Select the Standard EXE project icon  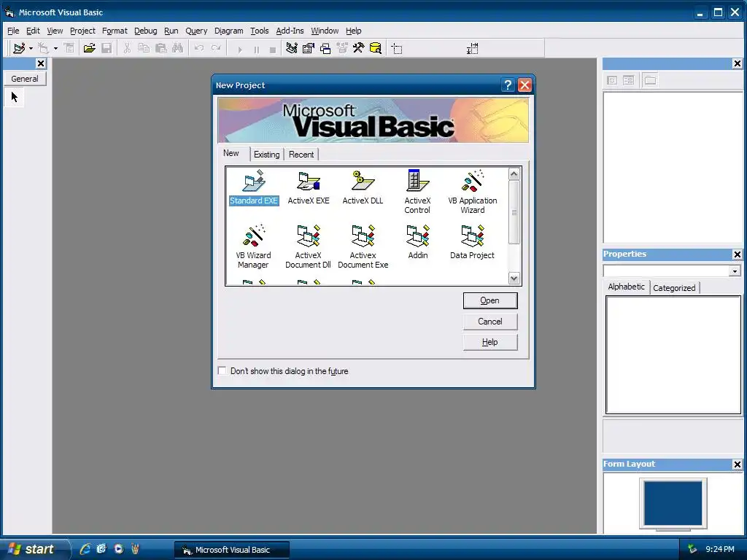[x=253, y=187]
